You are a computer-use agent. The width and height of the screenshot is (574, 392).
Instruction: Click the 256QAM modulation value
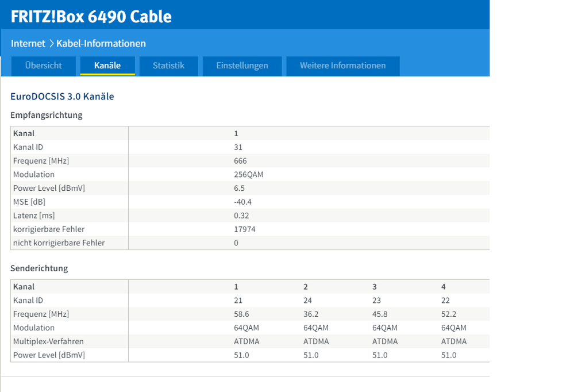click(249, 175)
